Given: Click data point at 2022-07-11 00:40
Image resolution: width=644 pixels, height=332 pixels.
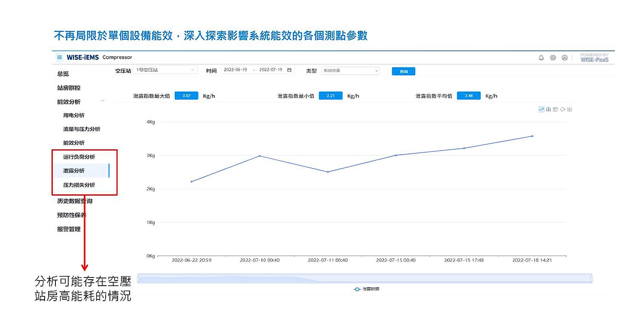Looking at the screenshot, I should coord(328,172).
